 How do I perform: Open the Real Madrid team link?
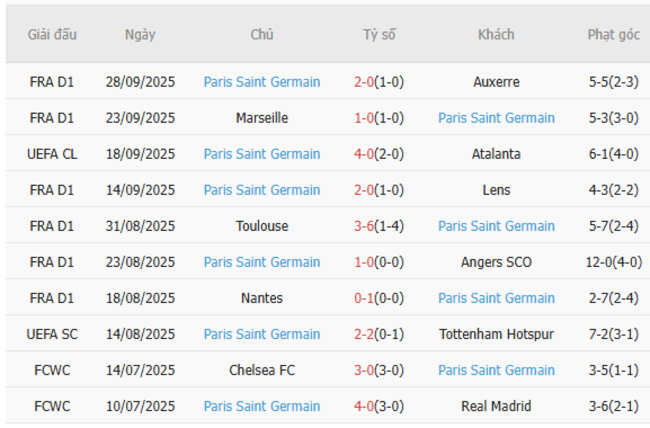click(496, 406)
